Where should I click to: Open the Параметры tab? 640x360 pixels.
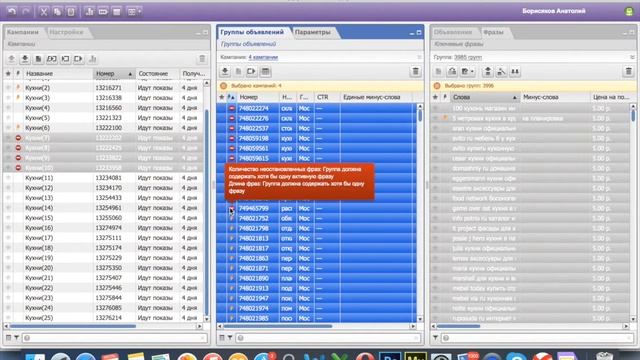(x=313, y=32)
